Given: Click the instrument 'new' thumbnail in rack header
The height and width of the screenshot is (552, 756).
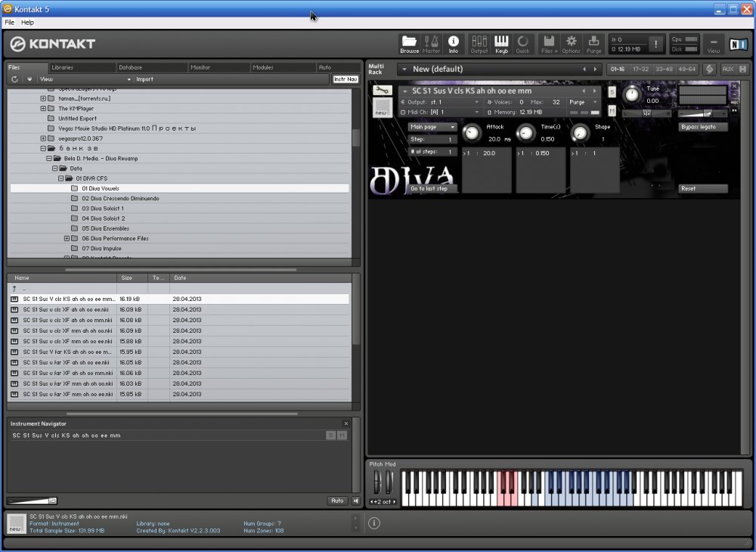Looking at the screenshot, I should tap(383, 107).
